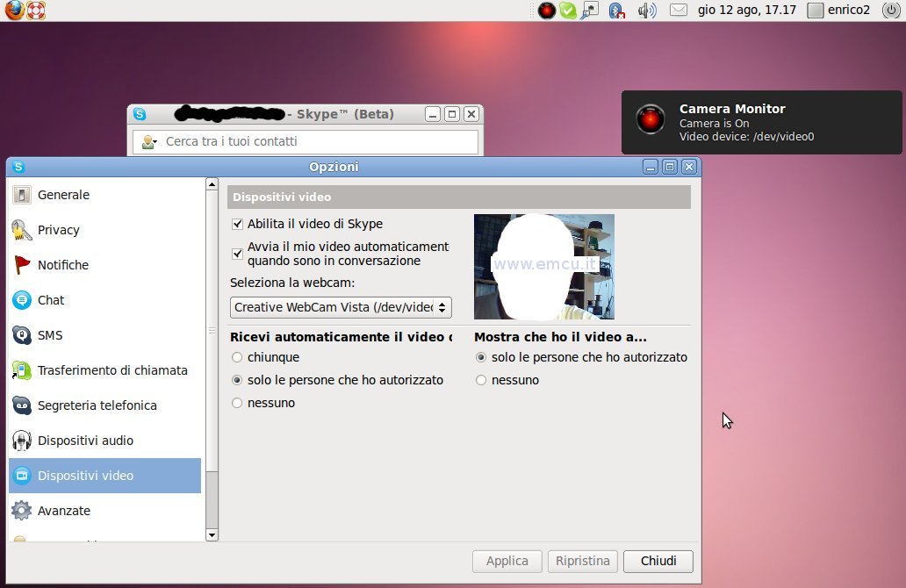Select 'chiunque' for receiving video automatically

[x=237, y=357]
